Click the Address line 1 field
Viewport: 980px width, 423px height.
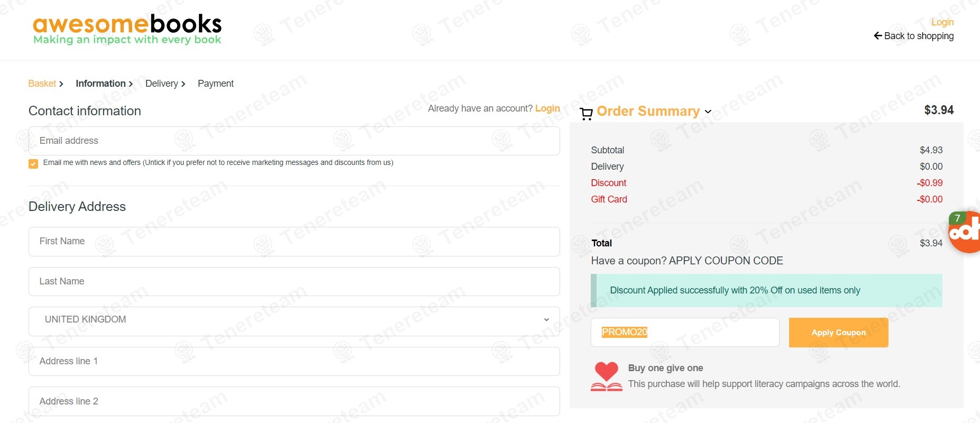(294, 361)
